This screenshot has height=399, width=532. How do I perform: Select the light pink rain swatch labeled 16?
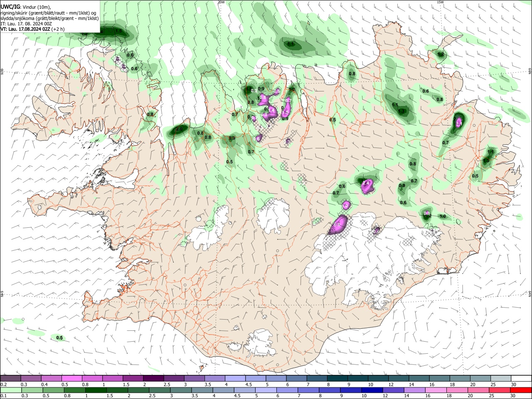pos(436,390)
